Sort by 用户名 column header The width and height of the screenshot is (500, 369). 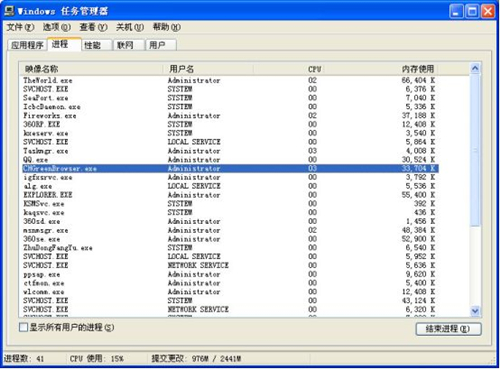click(209, 69)
